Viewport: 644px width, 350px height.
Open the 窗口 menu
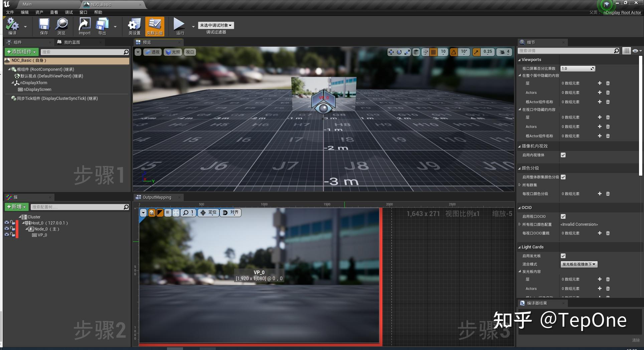click(83, 12)
